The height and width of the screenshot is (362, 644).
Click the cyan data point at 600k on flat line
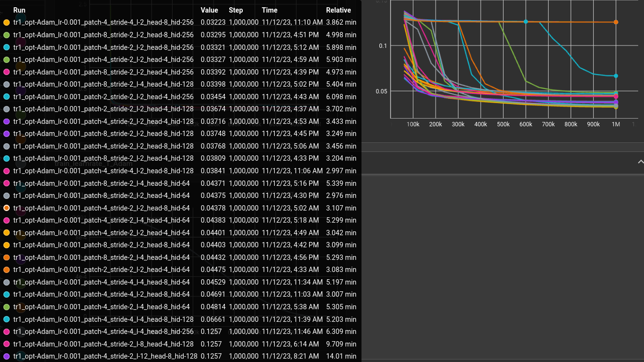click(x=526, y=22)
